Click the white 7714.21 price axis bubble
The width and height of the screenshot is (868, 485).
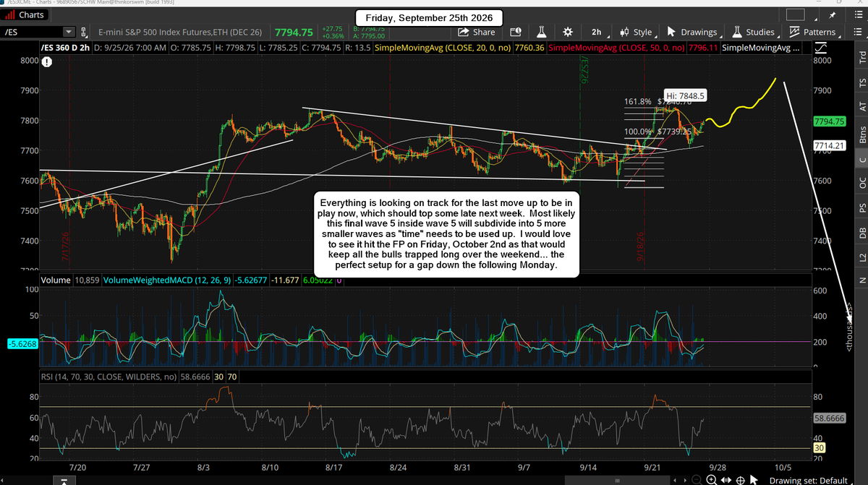click(x=831, y=145)
